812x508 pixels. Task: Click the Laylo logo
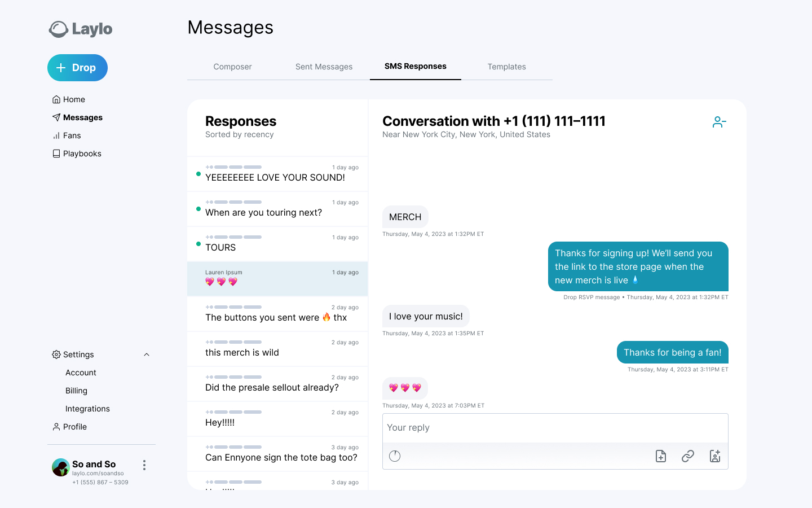point(81,29)
